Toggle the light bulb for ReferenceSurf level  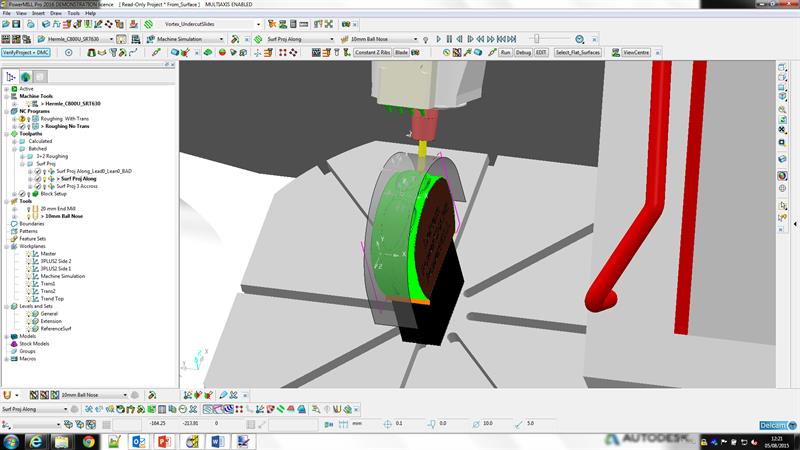(29, 329)
